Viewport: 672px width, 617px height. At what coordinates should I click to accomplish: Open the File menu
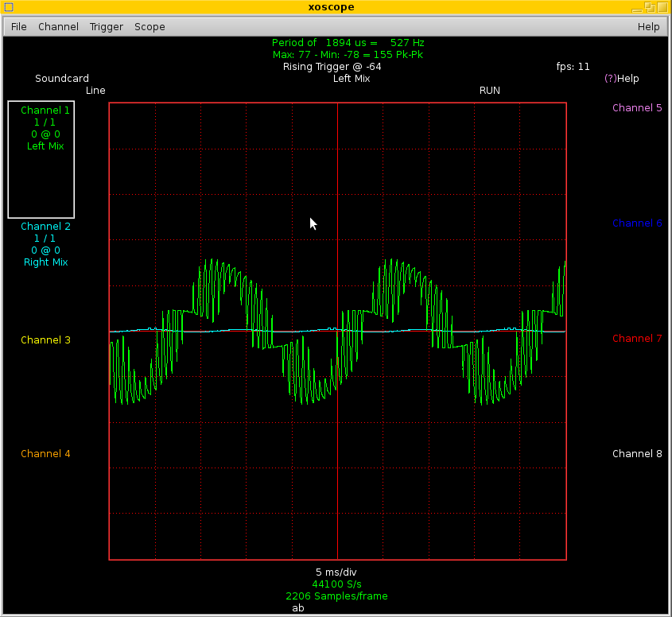tap(19, 26)
